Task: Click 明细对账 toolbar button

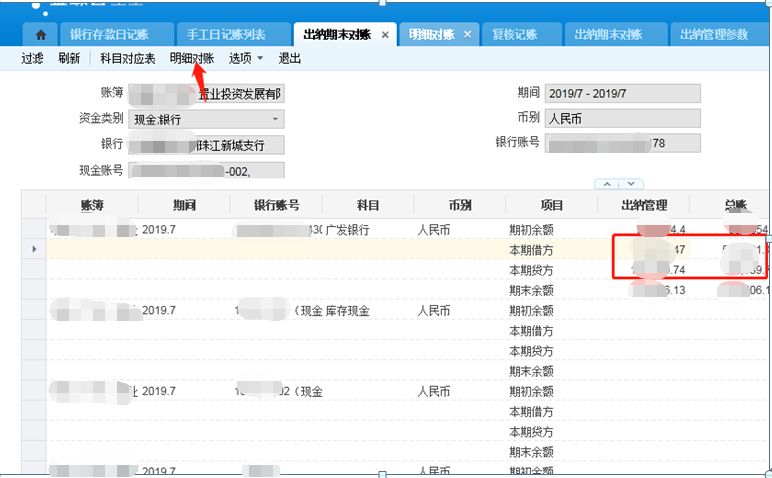Action: (x=192, y=59)
